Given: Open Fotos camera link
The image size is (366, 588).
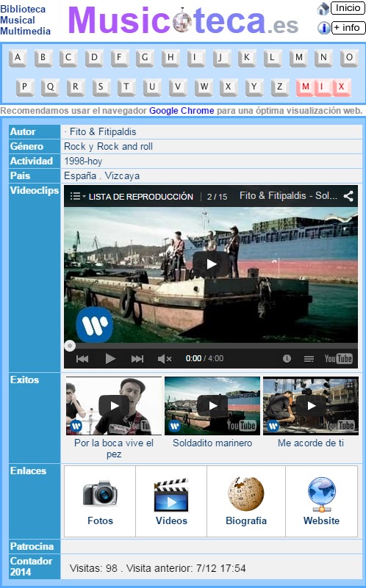Looking at the screenshot, I should 100,501.
